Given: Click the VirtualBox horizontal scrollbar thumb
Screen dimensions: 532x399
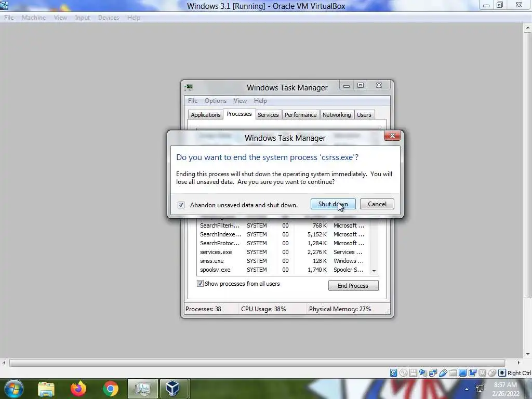Looking at the screenshot, I should tap(257, 363).
